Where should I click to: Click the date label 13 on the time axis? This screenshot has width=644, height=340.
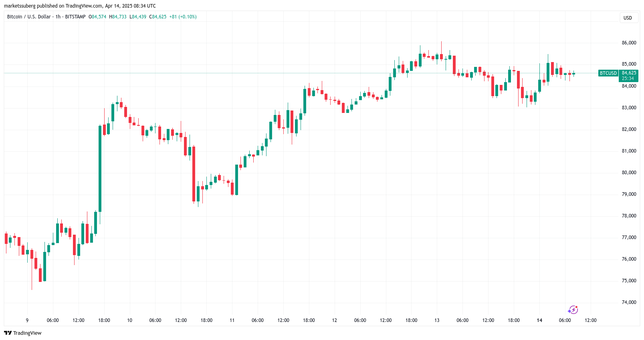pyautogui.click(x=437, y=320)
